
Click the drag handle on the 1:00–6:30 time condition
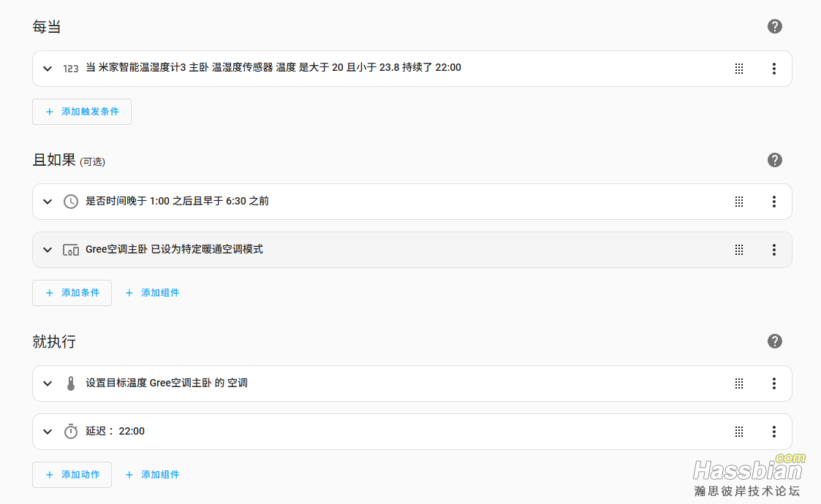(x=739, y=202)
